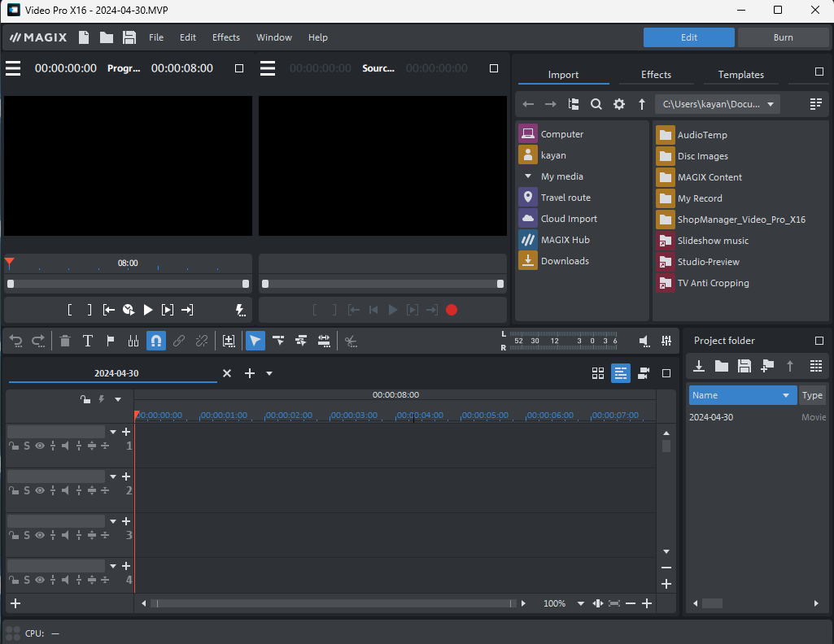Click the Burn workspace button
Image resolution: width=834 pixels, height=644 pixels.
pos(783,37)
